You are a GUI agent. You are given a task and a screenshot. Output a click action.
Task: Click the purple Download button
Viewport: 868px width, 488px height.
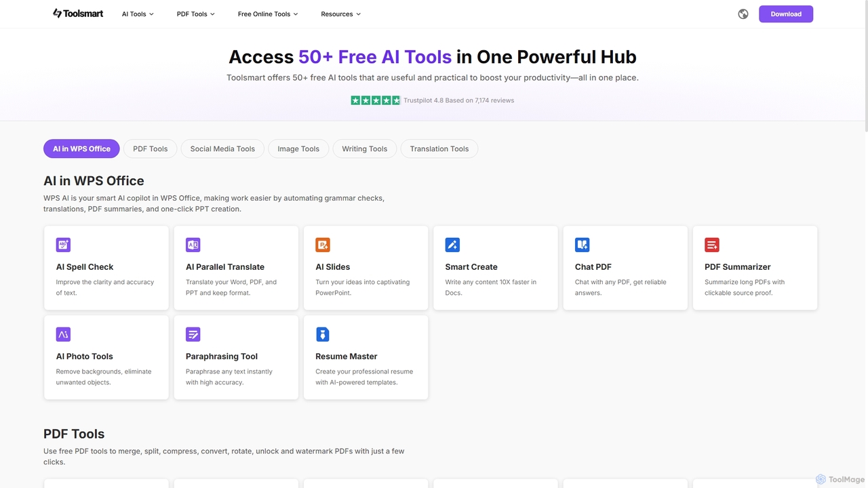pyautogui.click(x=786, y=14)
